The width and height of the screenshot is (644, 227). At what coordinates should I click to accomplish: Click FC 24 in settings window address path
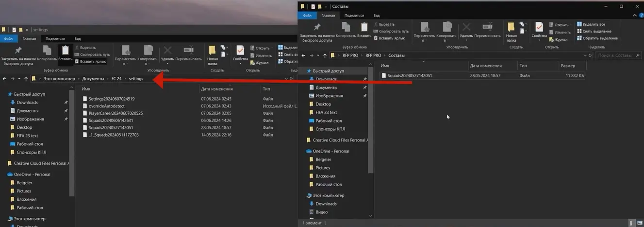pyautogui.click(x=116, y=79)
